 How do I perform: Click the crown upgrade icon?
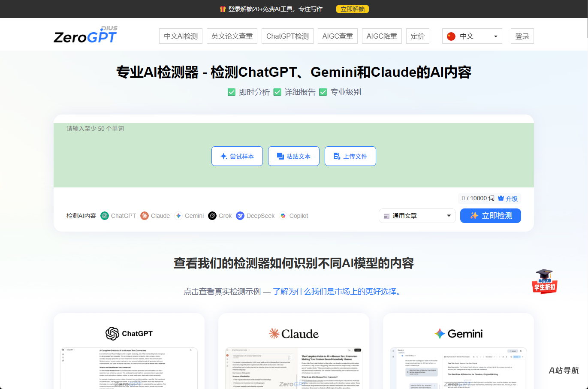[x=501, y=198]
